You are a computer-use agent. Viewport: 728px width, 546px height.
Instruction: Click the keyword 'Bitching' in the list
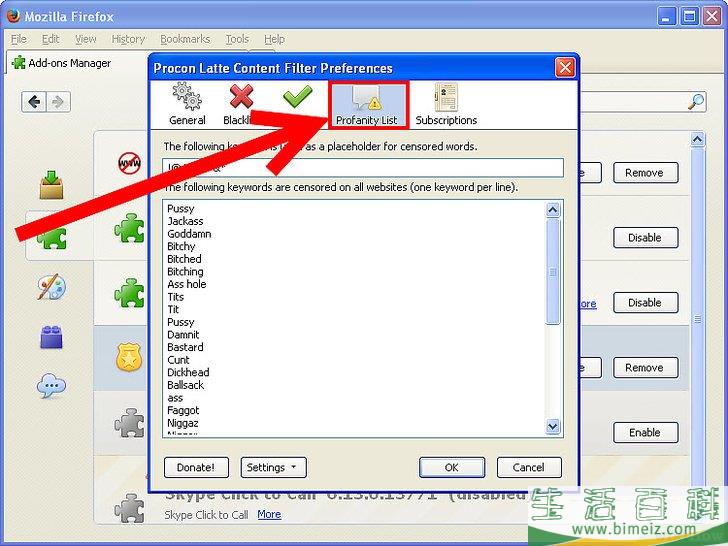185,272
